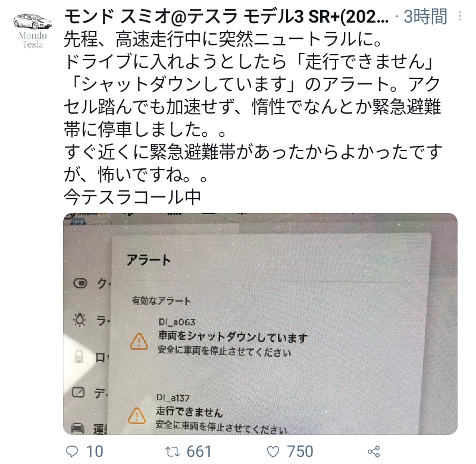The height and width of the screenshot is (464, 476).
Task: Click the DI_a063 warning triangle icon
Action: tap(139, 341)
